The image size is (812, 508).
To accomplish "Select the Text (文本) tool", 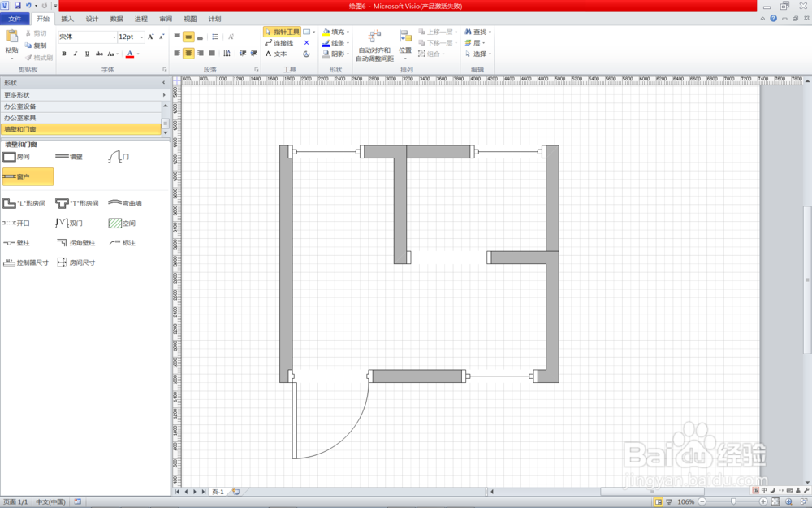I will [276, 54].
